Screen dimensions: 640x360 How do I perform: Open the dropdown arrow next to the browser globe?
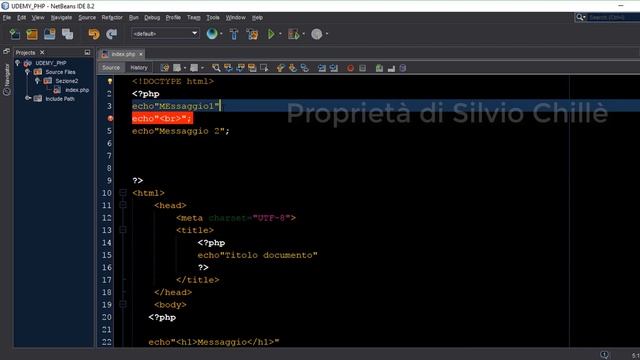point(222,34)
